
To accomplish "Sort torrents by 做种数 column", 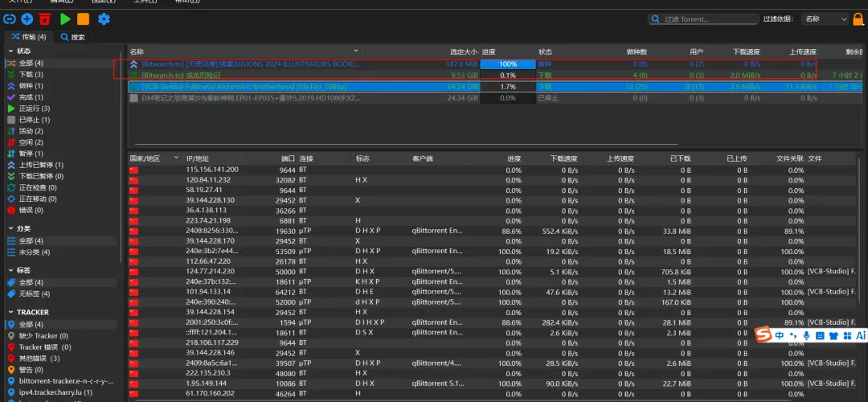I will [x=620, y=51].
